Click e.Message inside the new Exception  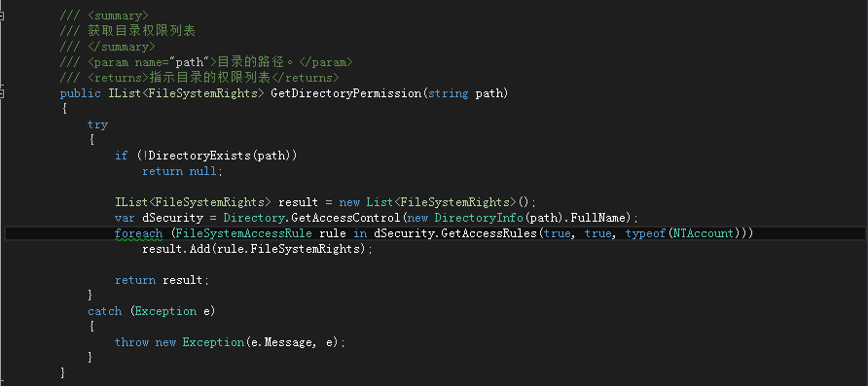click(x=280, y=342)
